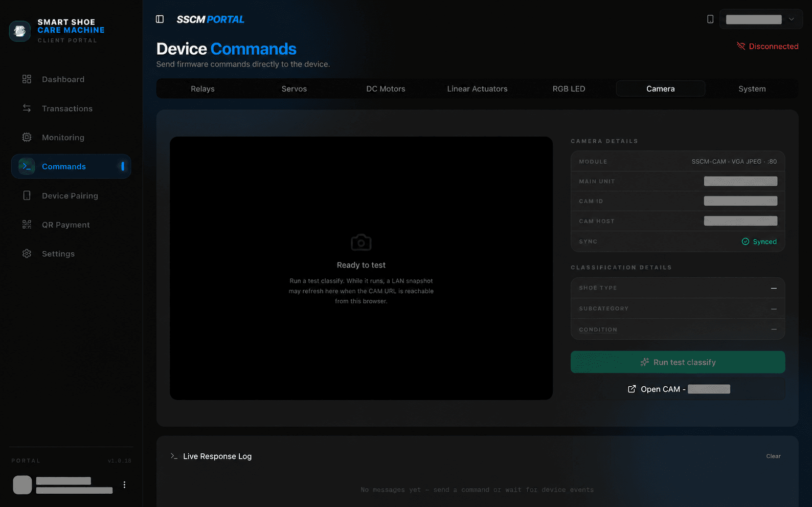Open the user account options menu
The height and width of the screenshot is (507, 812).
point(124,485)
